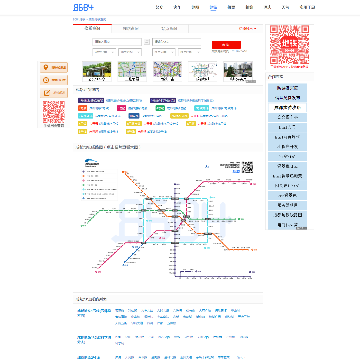Screen dimensions: 360x360
Task: Select the active red-underlined search tab
Action: click(x=92, y=29)
